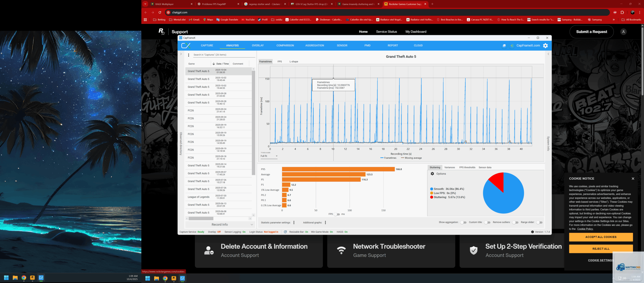This screenshot has width=644, height=283.
Task: Enable the Range slider toggle
Action: 539,222
